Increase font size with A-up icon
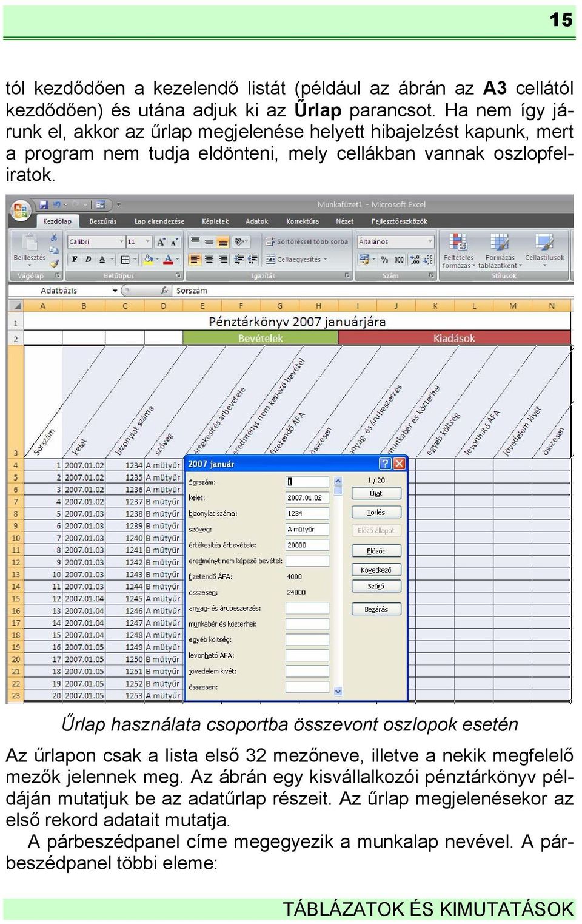The height and width of the screenshot is (924, 582). (161, 242)
